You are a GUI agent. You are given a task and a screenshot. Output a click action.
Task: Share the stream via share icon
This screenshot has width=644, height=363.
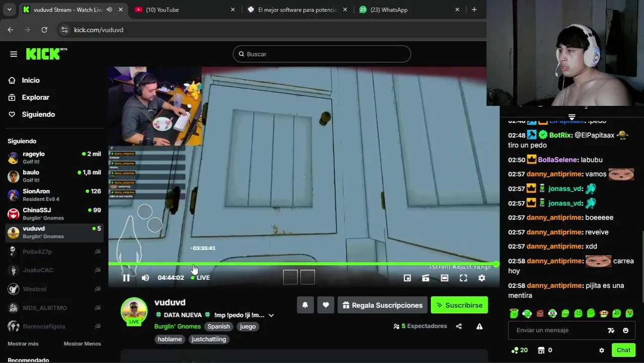tap(459, 326)
